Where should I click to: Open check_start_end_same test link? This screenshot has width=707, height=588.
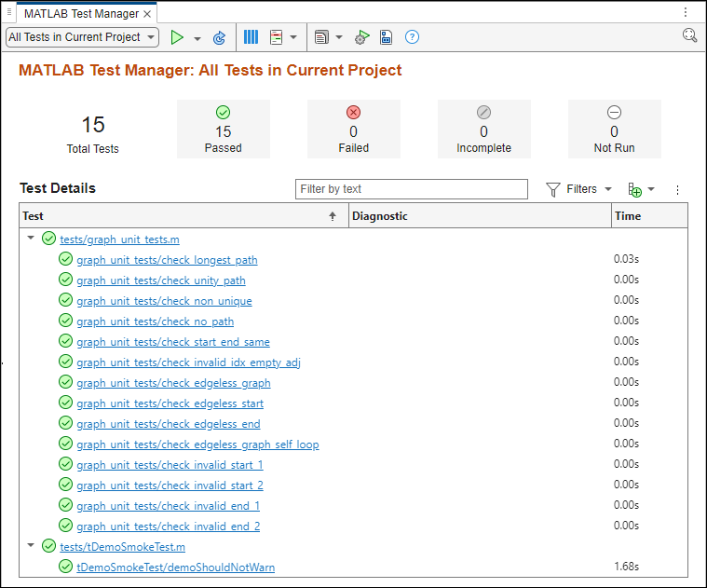173,342
